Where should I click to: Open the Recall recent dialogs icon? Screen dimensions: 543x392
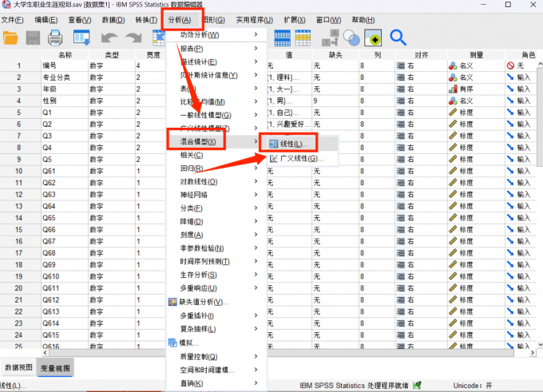click(x=81, y=38)
